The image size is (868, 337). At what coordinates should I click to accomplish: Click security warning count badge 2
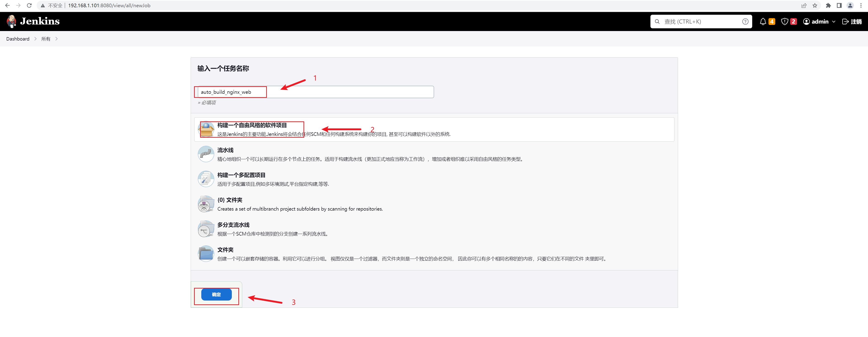(794, 22)
